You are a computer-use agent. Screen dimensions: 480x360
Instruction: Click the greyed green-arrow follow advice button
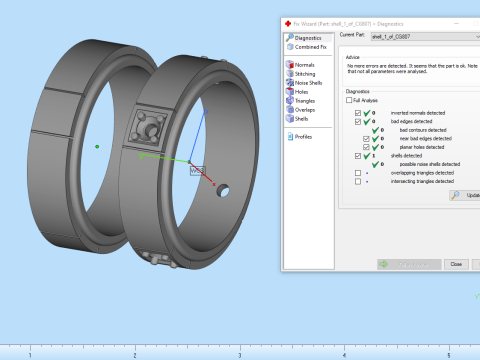pyautogui.click(x=409, y=264)
